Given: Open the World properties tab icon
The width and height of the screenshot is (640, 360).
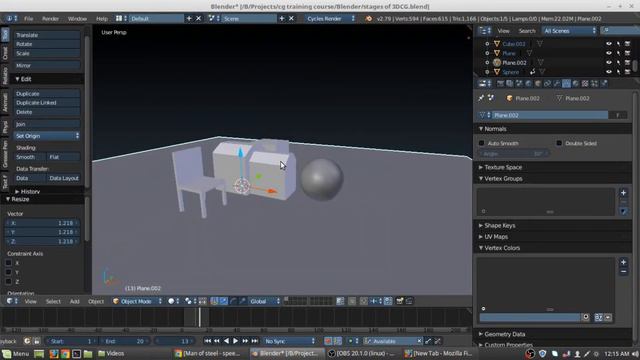Looking at the screenshot, I should pyautogui.click(x=529, y=84).
